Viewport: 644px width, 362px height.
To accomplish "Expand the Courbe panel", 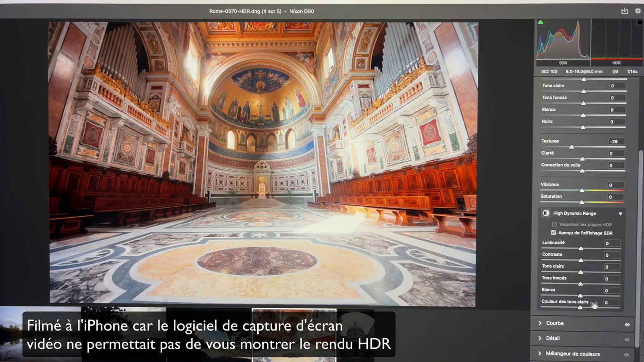I will point(540,323).
